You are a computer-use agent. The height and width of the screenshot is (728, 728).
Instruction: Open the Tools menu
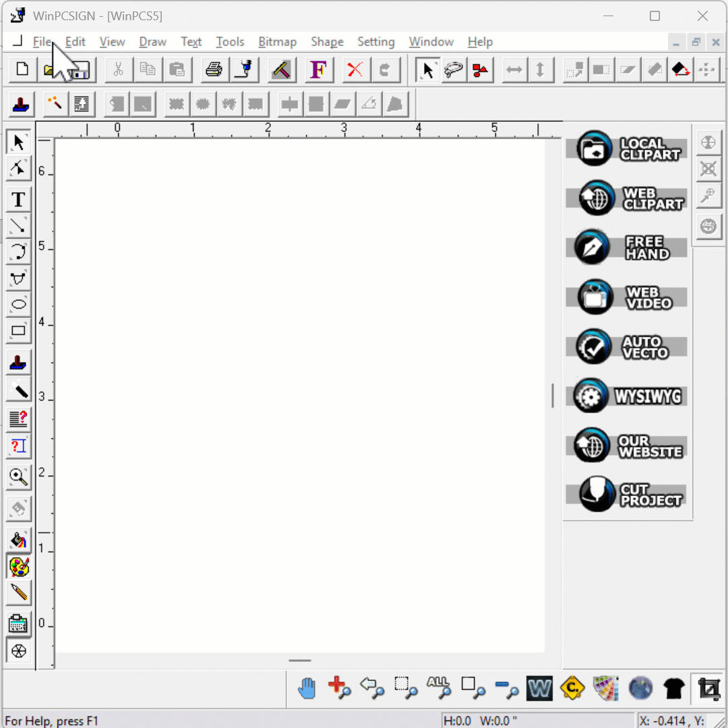pos(230,42)
